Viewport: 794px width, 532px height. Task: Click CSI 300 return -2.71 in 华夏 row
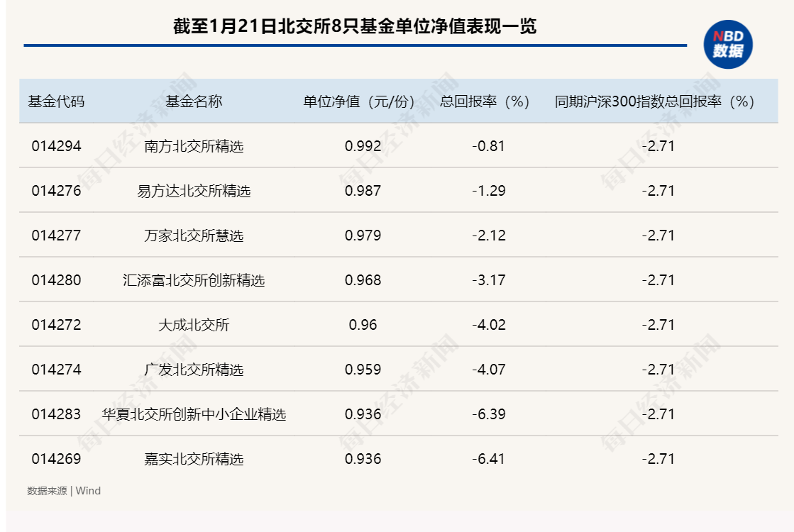click(658, 414)
